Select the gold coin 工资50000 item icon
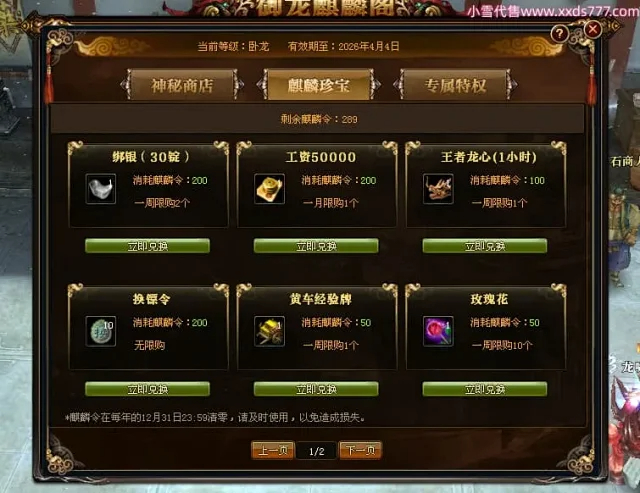Viewport: 640px width, 493px height. pos(269,189)
